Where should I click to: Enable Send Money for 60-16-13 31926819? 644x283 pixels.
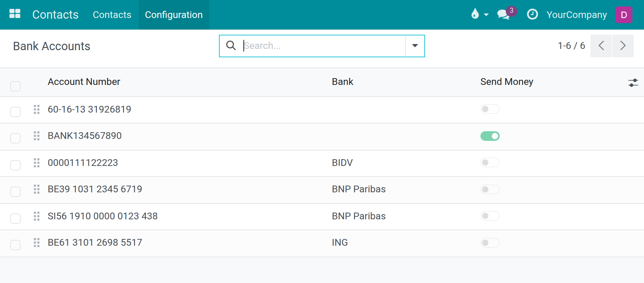pyautogui.click(x=490, y=109)
